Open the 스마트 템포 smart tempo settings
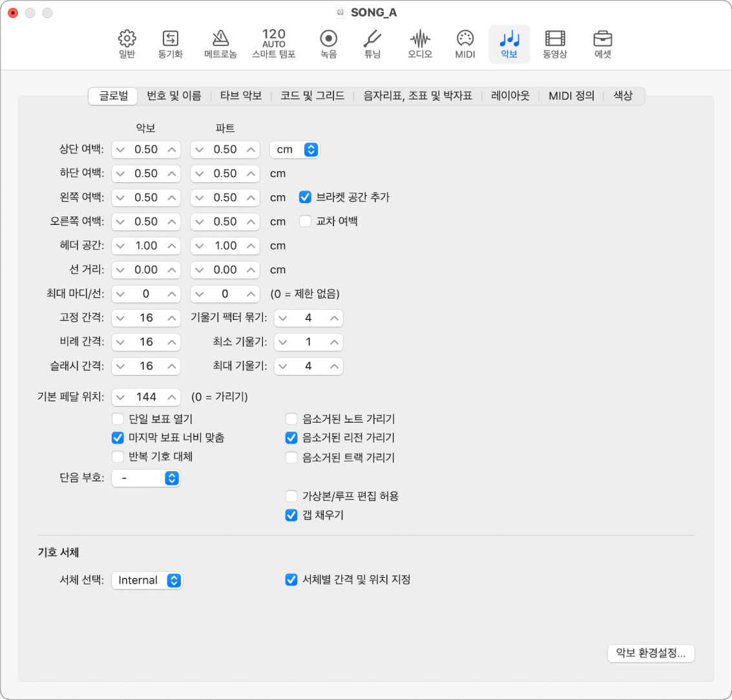The height and width of the screenshot is (700, 732). point(273,44)
